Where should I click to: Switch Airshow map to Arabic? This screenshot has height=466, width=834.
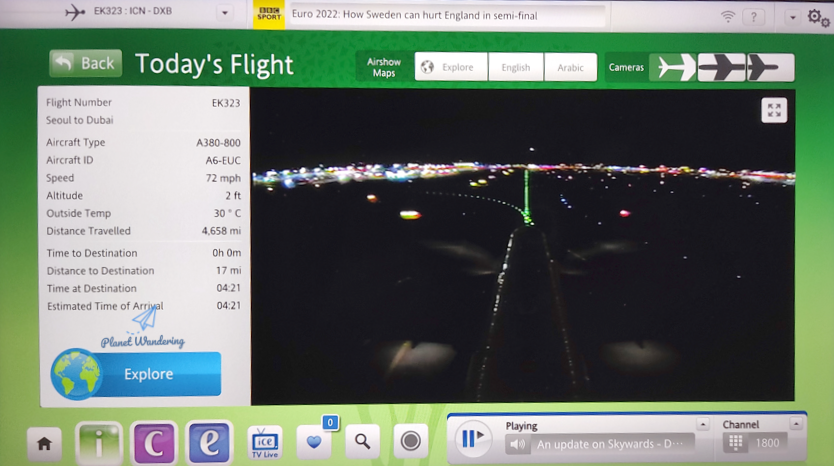[571, 67]
